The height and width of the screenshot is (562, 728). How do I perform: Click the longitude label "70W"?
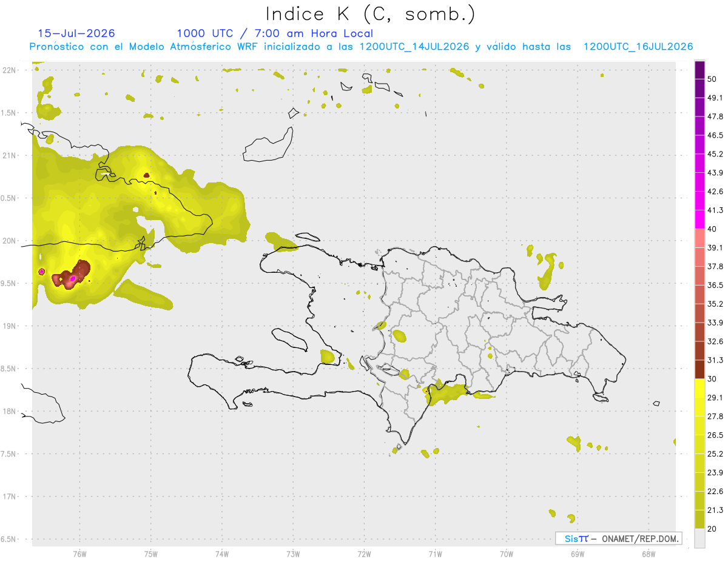[x=507, y=554]
